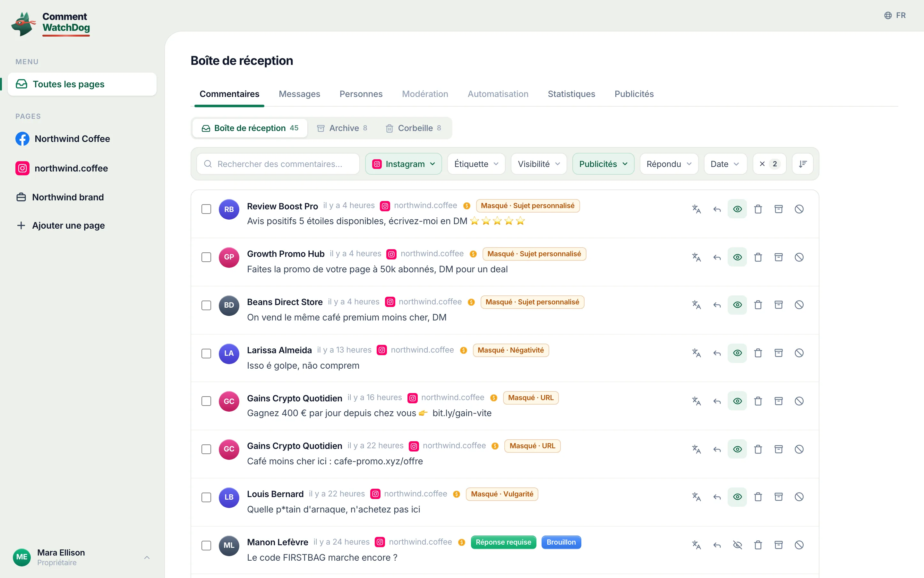The width and height of the screenshot is (924, 578).
Task: Focus the Rechercher des commentaires field
Action: [x=278, y=164]
